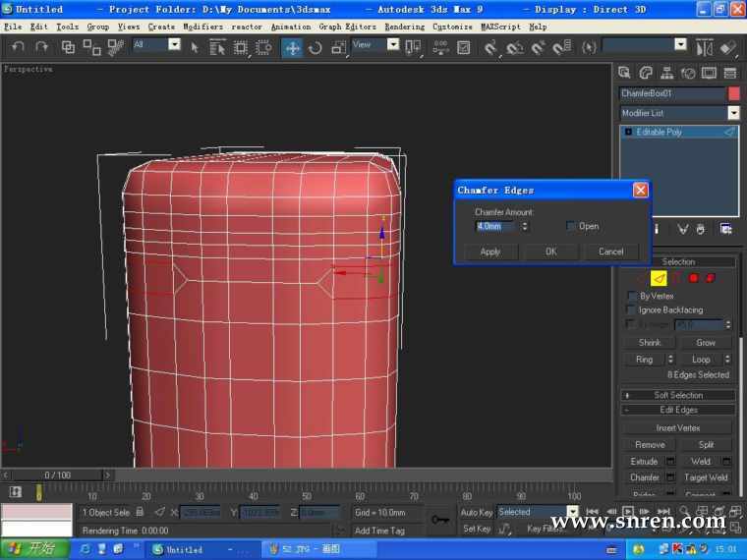Select the Select and Link tool
The height and width of the screenshot is (560, 747).
[68, 47]
